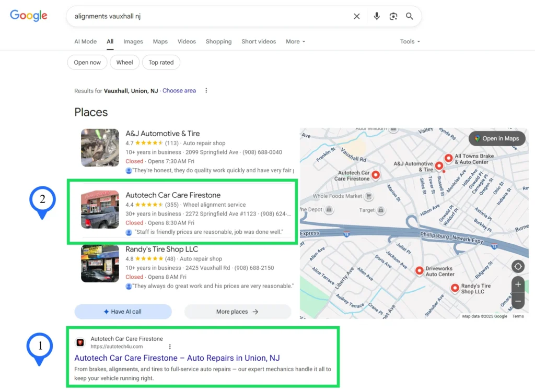The image size is (535, 392).
Task: Open Autotech Car Care Firestone – Auto Repairs result
Action: (177, 358)
